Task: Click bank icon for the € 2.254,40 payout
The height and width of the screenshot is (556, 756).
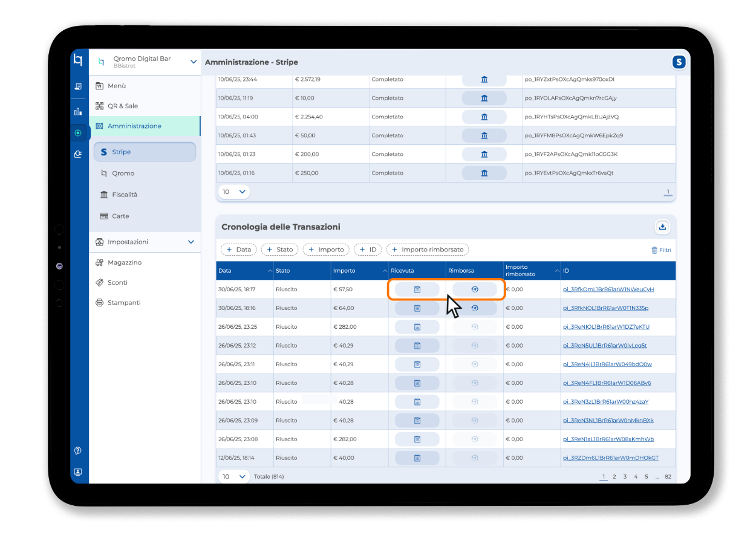Action: point(484,117)
